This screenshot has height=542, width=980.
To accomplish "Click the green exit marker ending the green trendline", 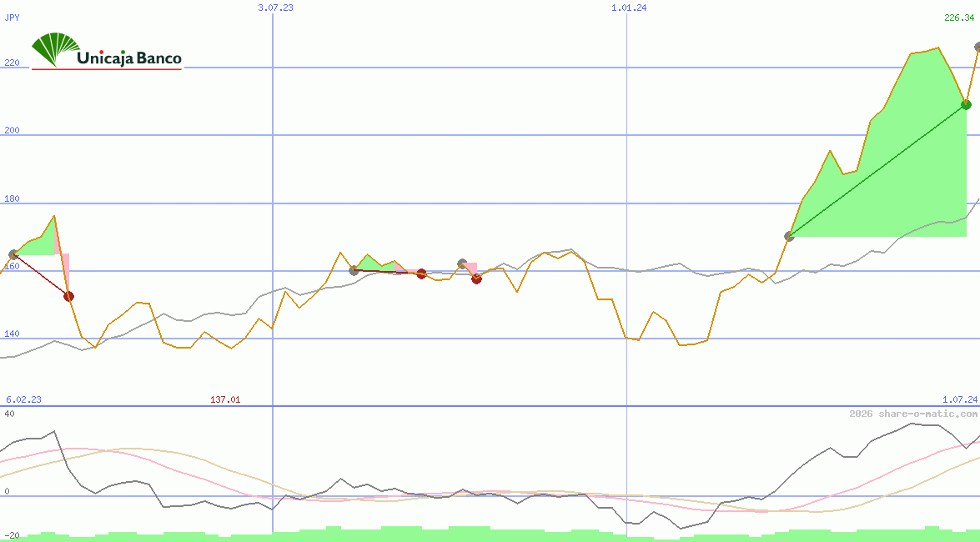I will pos(966,104).
